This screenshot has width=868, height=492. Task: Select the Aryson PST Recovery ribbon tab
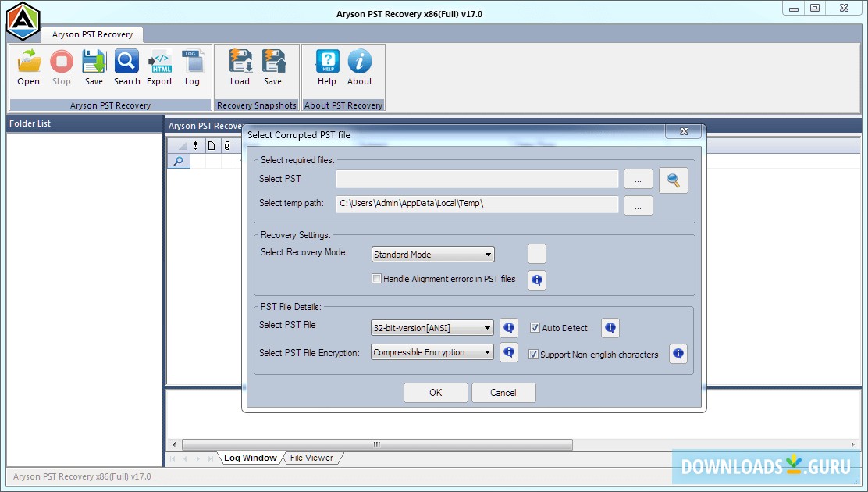pyautogui.click(x=92, y=34)
